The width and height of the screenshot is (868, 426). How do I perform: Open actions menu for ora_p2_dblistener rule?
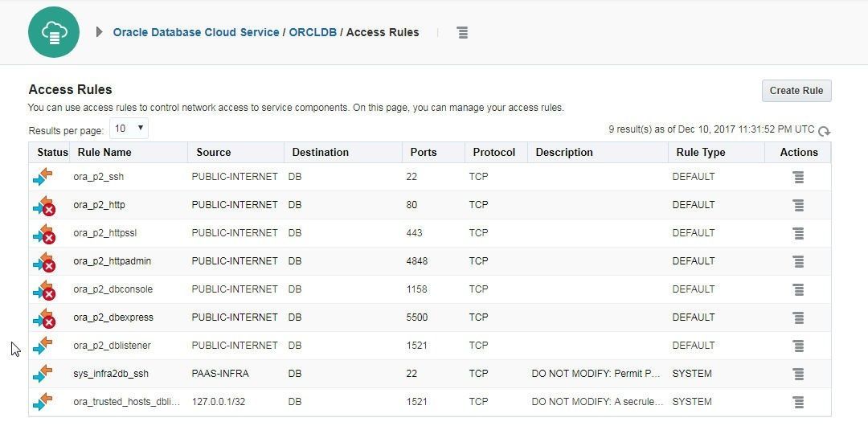coord(798,346)
